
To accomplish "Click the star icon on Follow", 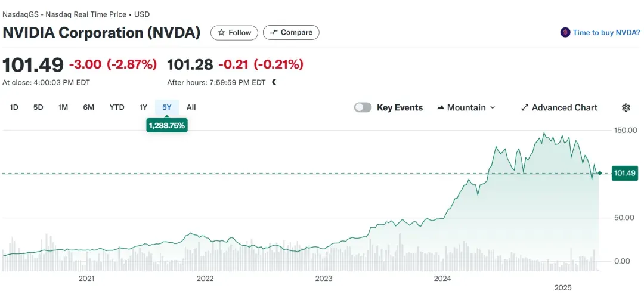I will point(221,33).
